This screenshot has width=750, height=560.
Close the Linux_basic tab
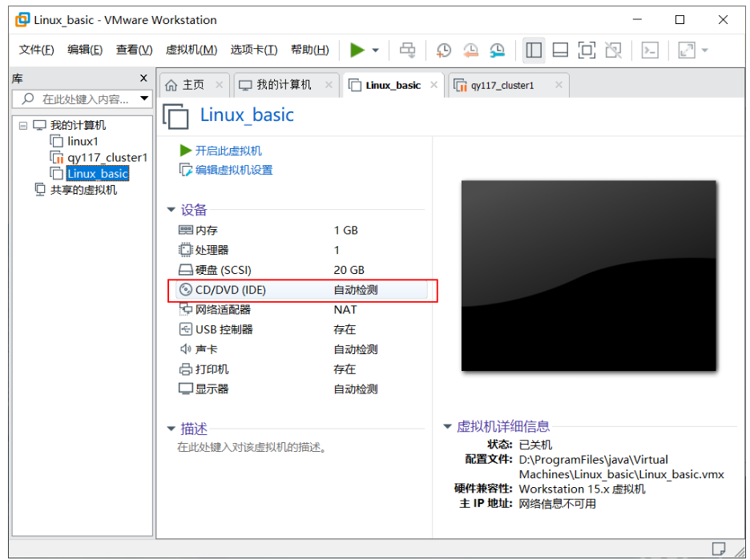point(433,85)
